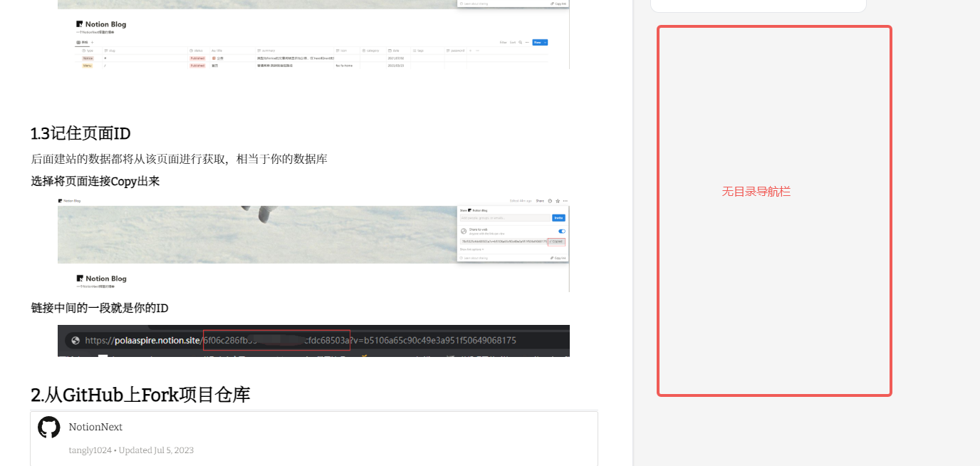980x466 pixels.
Task: Star the page using the star icon in Notion's top bar
Action: 558,201
